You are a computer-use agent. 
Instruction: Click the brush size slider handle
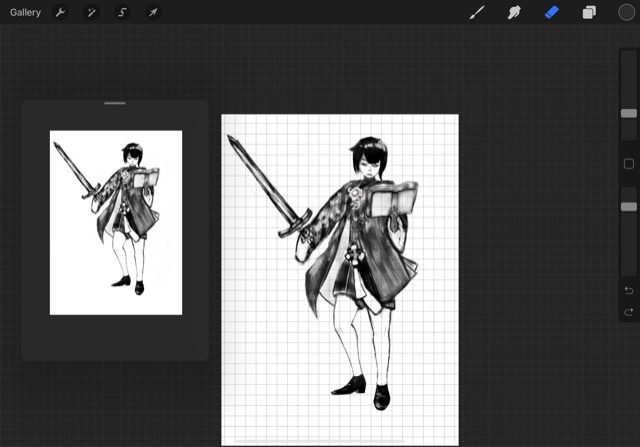[x=628, y=114]
